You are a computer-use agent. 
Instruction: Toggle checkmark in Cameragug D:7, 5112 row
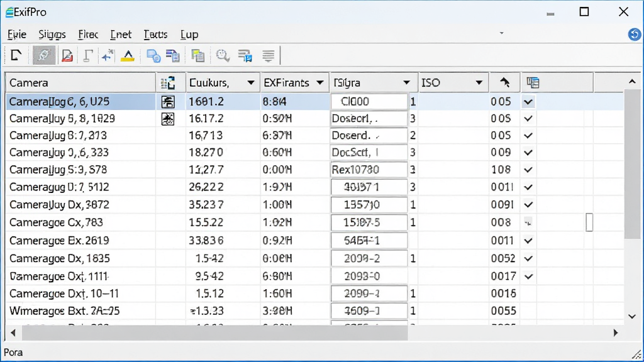528,187
